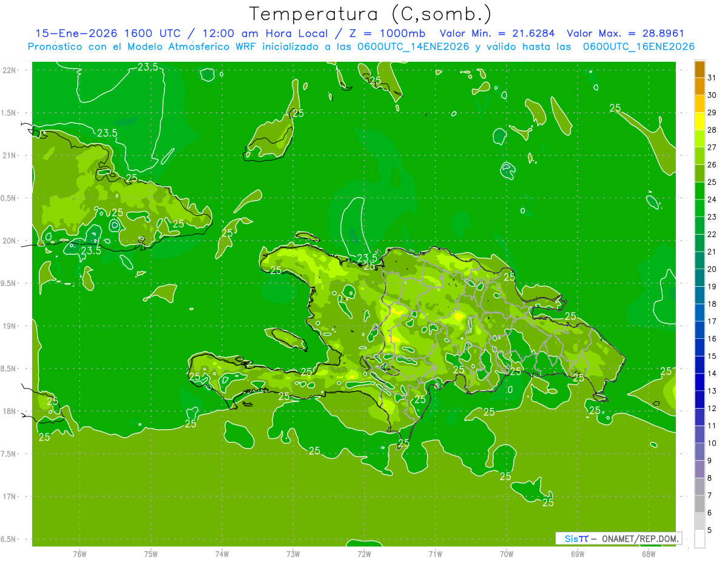The width and height of the screenshot is (728, 562).
Task: Click the "75W" longitude axis label
Action: (151, 554)
